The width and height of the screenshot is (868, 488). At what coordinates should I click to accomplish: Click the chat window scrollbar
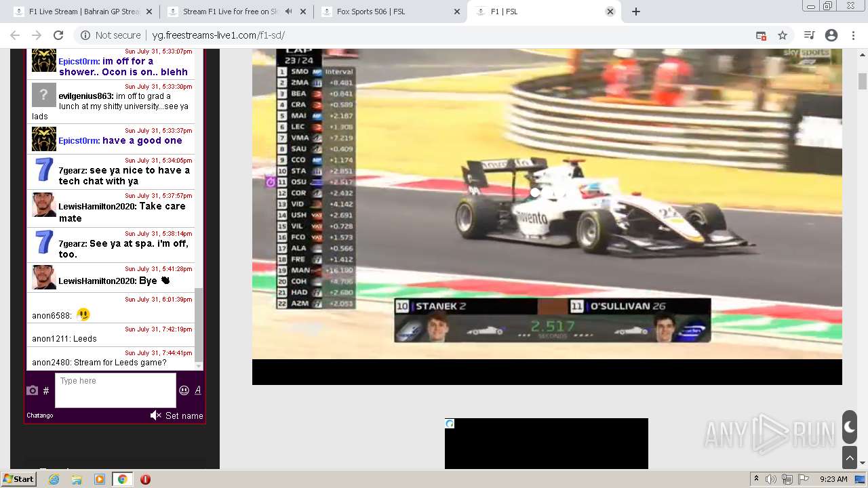coord(199,324)
